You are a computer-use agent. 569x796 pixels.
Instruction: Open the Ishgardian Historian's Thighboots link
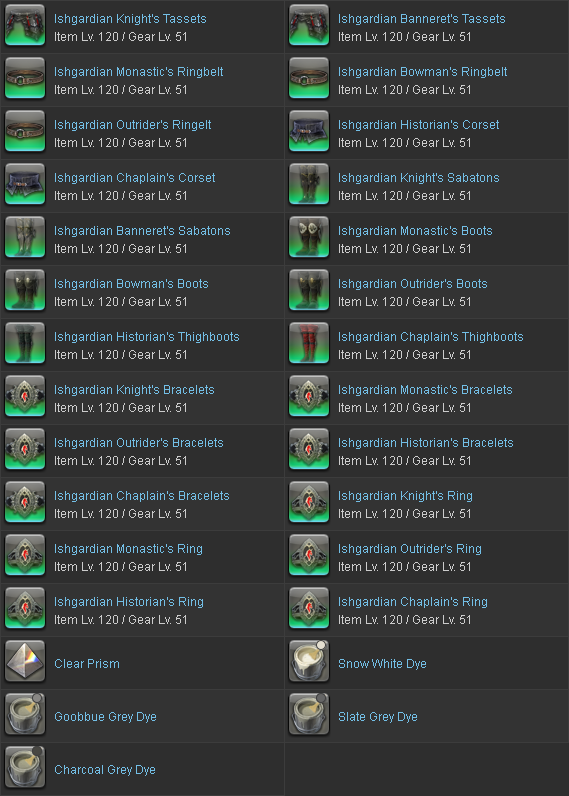click(x=147, y=337)
